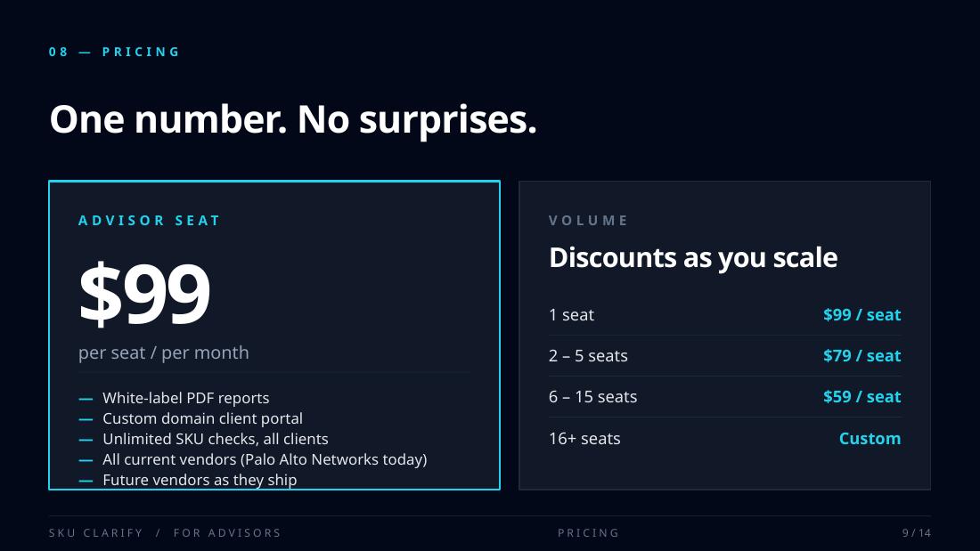Image resolution: width=980 pixels, height=551 pixels.
Task: Click the "SKU CLARIFY / FOR ADVISORS" footer text
Action: (165, 533)
